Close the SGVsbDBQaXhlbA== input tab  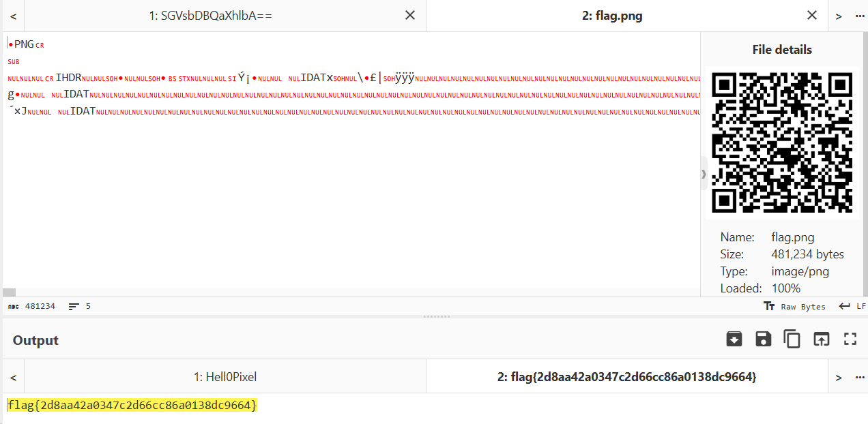click(x=409, y=15)
